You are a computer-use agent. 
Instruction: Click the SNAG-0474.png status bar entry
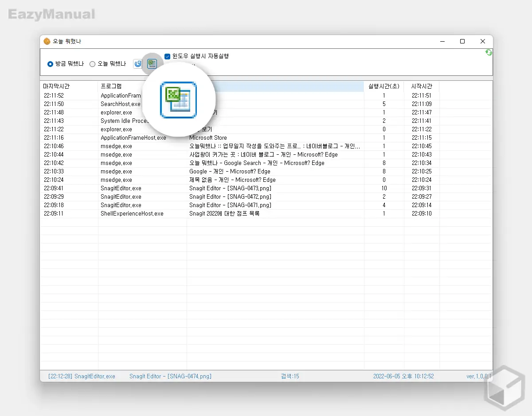(170, 376)
